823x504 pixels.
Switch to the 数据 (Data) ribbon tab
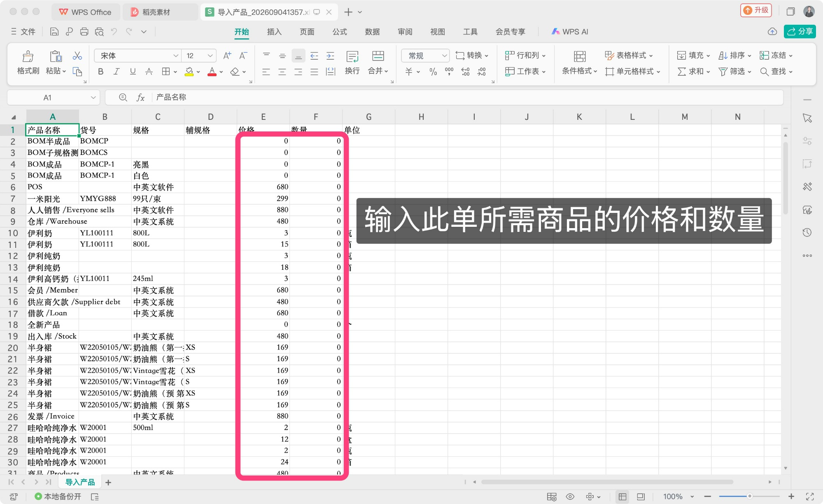click(372, 32)
